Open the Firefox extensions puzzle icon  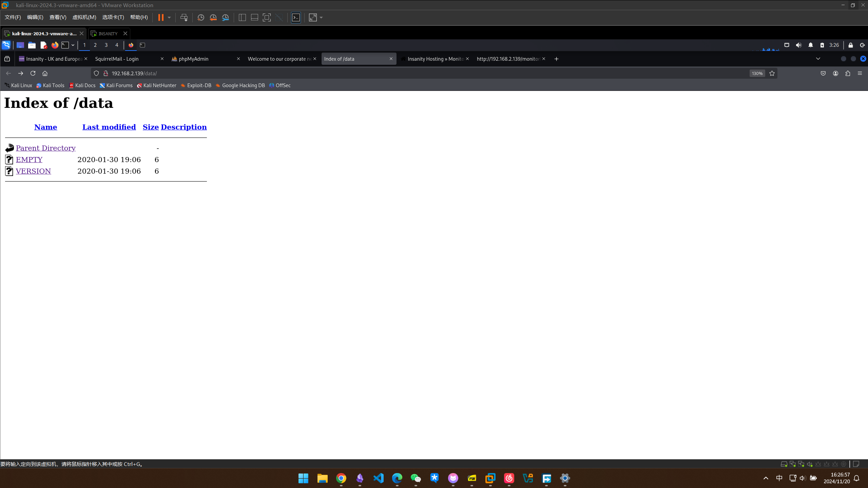(848, 73)
